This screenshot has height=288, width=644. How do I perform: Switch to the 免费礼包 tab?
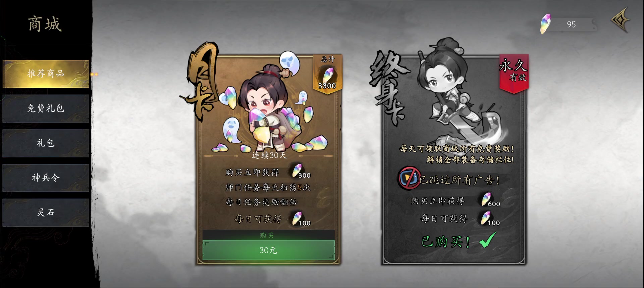click(46, 108)
